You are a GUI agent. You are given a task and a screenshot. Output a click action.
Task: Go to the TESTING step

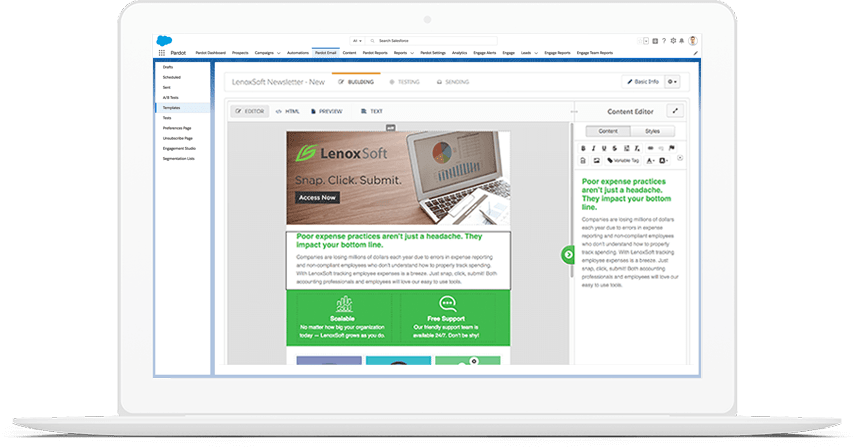point(404,82)
